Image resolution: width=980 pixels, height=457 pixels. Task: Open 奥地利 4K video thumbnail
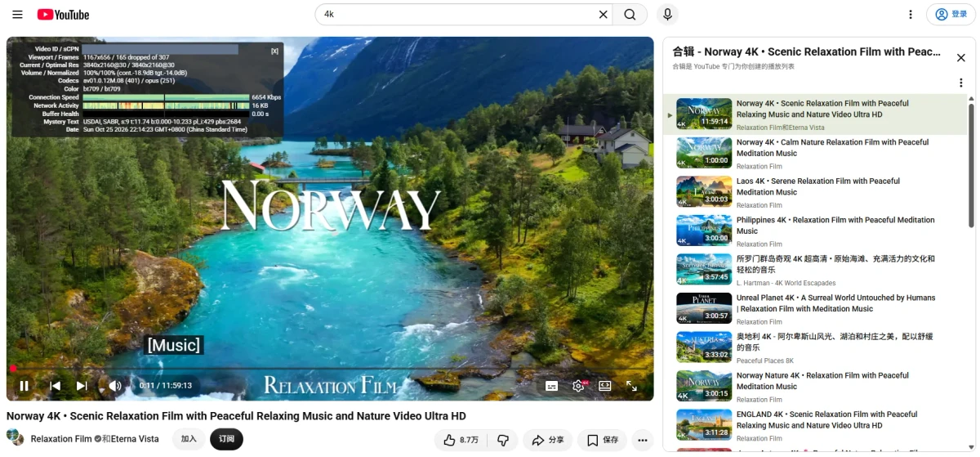click(704, 347)
